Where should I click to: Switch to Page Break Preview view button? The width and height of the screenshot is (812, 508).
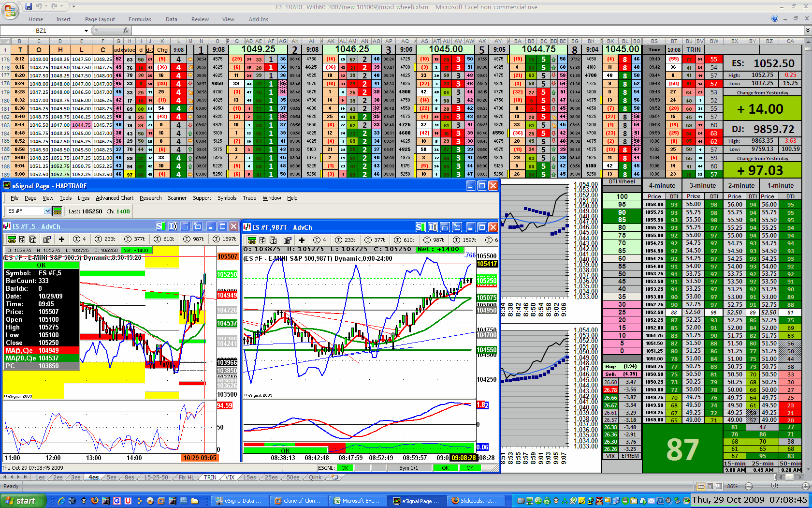pos(718,486)
